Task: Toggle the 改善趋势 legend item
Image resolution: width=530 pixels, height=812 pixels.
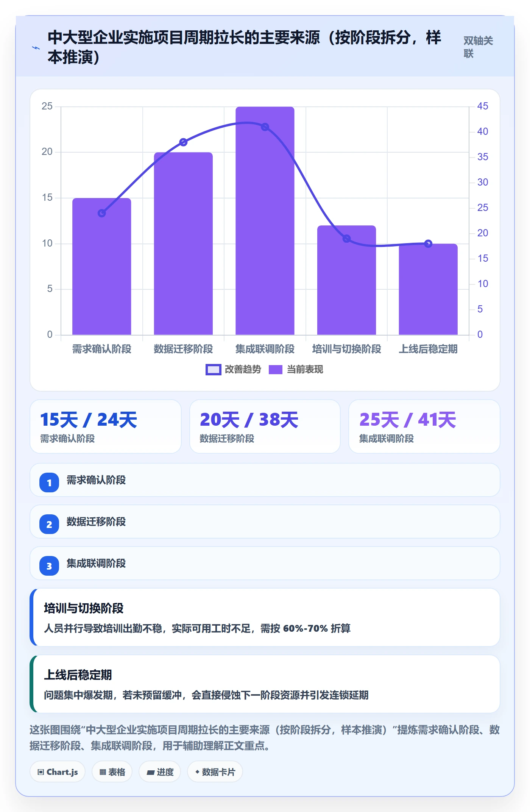Action: [233, 369]
